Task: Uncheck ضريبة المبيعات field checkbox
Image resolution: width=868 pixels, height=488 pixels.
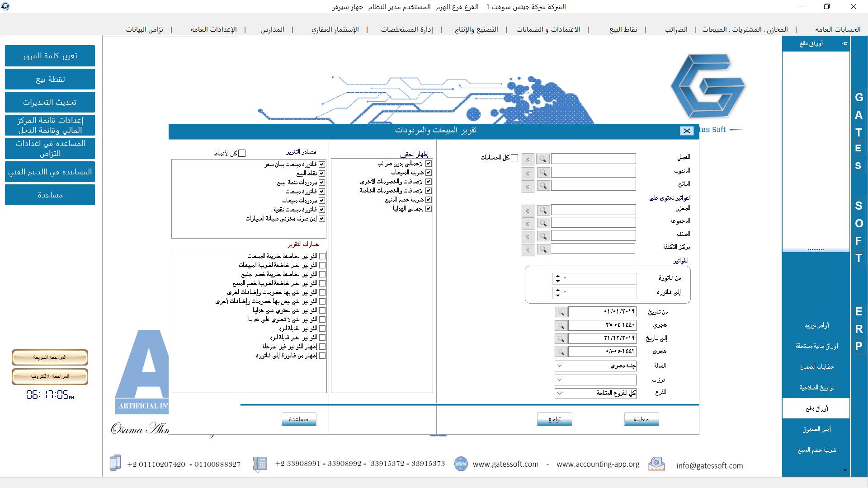Action: [428, 173]
